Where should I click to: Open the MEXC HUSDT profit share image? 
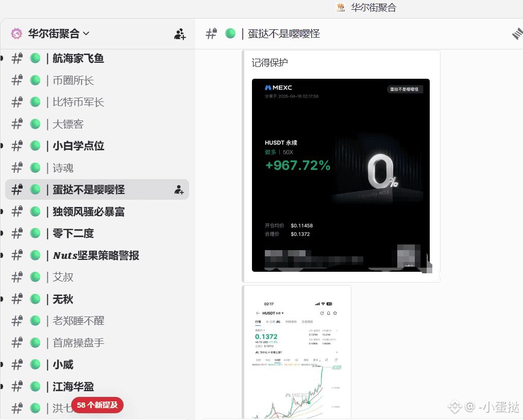coord(341,175)
